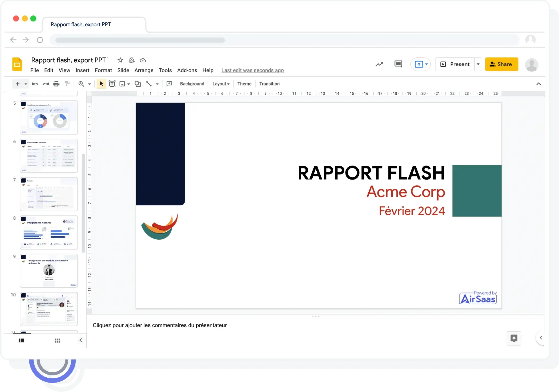Insert a shape
Viewport: 559px width, 392px height.
coord(138,84)
